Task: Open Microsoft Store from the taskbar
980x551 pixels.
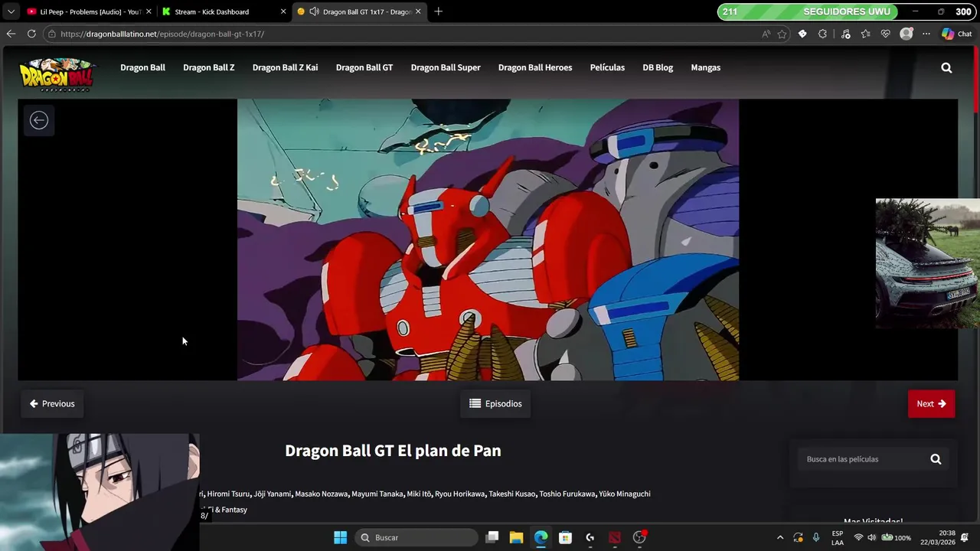Action: [x=565, y=537]
